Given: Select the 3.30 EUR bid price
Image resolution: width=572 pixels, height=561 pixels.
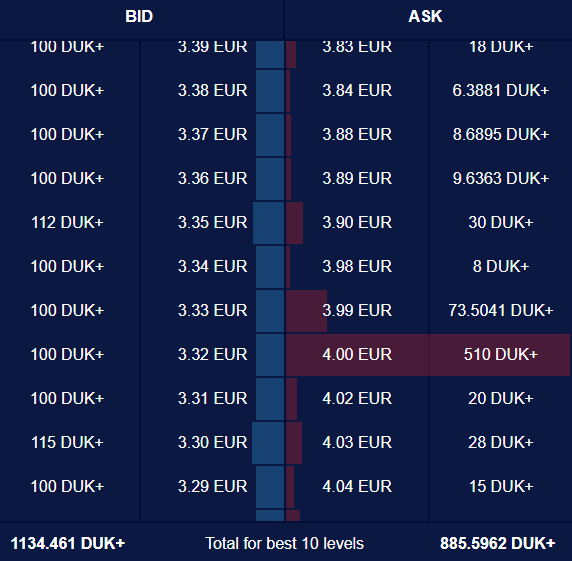Looking at the screenshot, I should [213, 442].
